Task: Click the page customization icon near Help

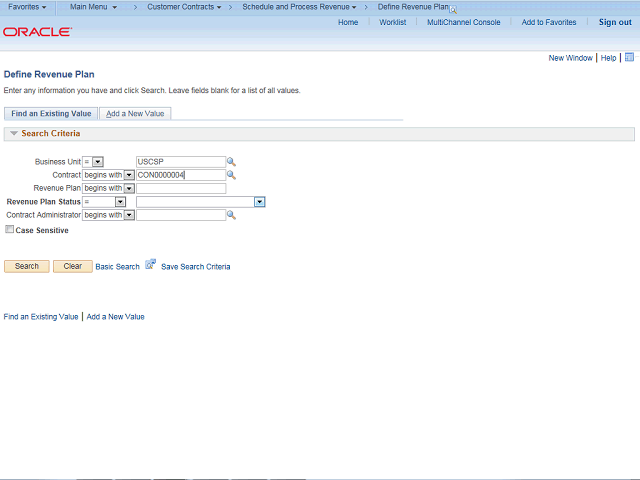Action: pyautogui.click(x=629, y=57)
